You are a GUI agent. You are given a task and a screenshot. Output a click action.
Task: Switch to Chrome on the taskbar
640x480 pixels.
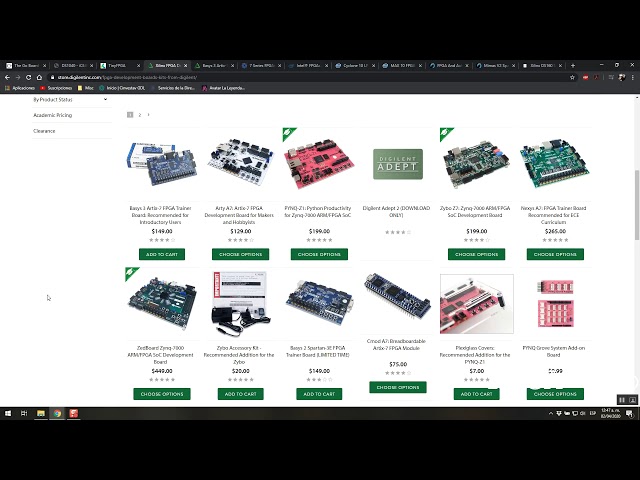pos(57,413)
